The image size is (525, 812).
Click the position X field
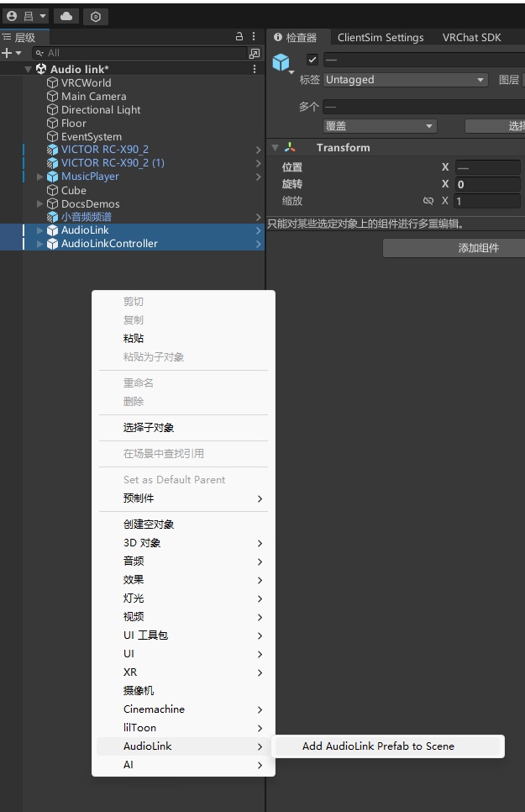click(x=487, y=167)
